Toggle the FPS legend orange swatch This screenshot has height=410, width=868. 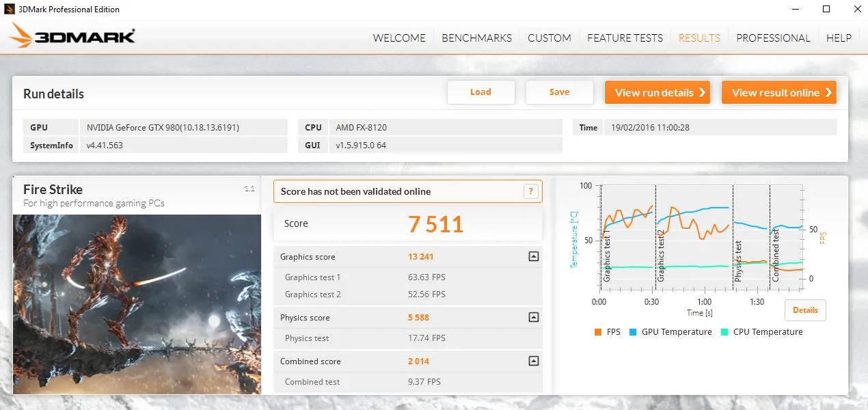coord(598,332)
